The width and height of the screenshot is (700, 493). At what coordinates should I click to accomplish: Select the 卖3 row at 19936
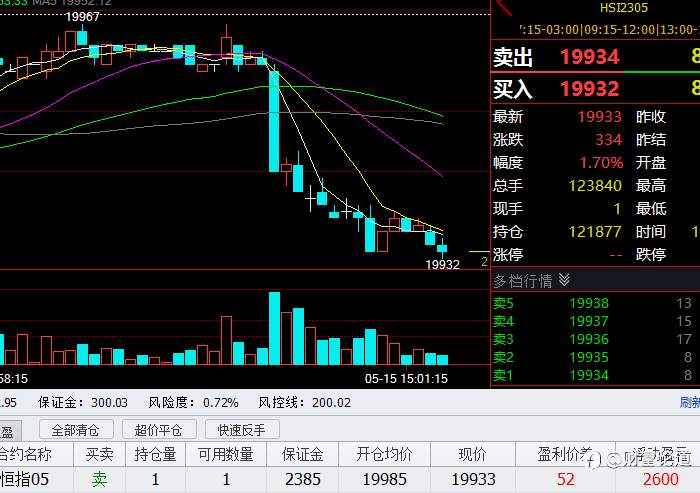tap(595, 339)
